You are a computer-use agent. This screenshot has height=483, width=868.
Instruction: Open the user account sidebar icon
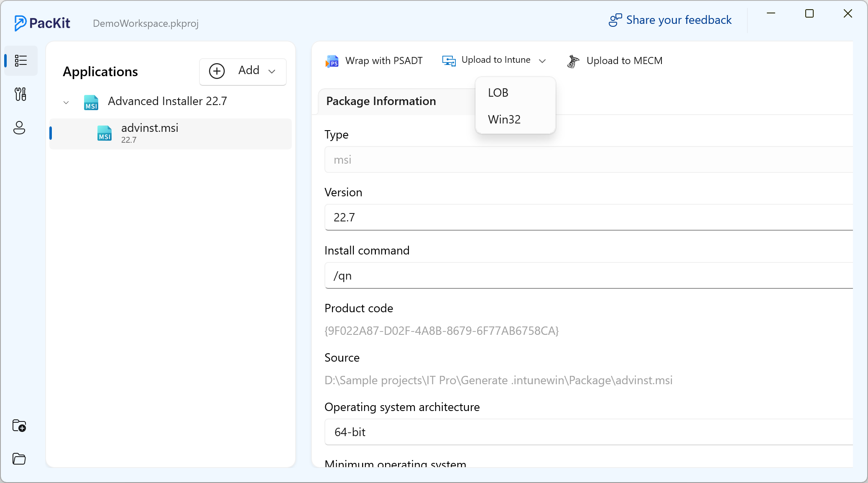point(19,128)
